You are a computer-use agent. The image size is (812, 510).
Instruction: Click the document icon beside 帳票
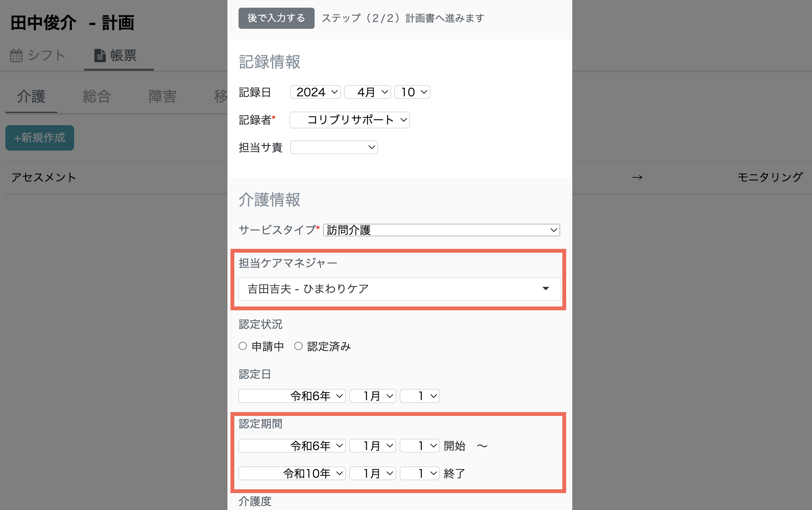99,55
